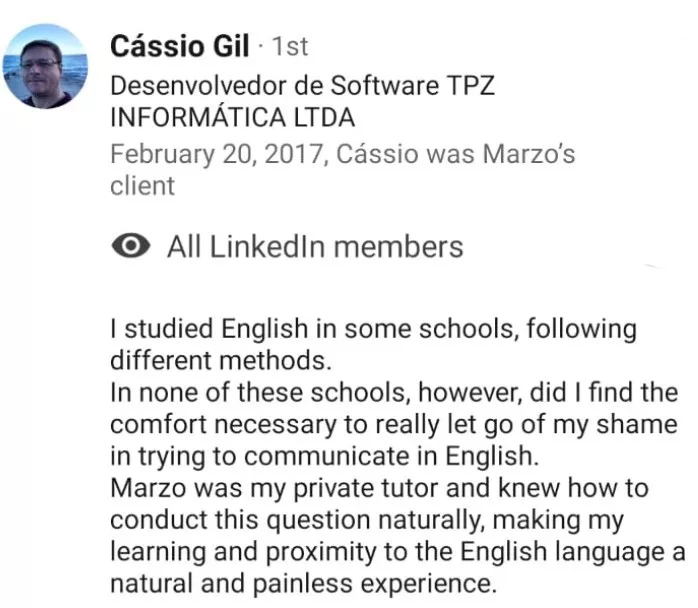Click the visibility eye icon
The width and height of the screenshot is (698, 608).
130,246
